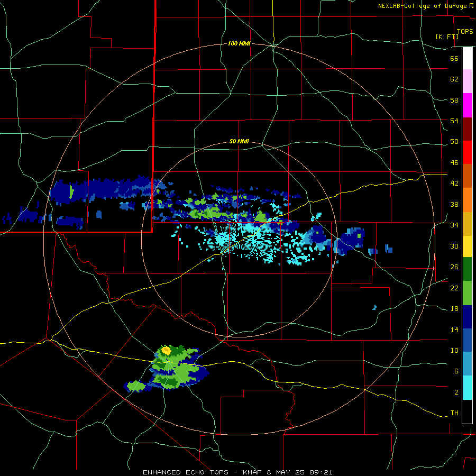Click legend value 26
476x476 pixels.
pos(454,267)
